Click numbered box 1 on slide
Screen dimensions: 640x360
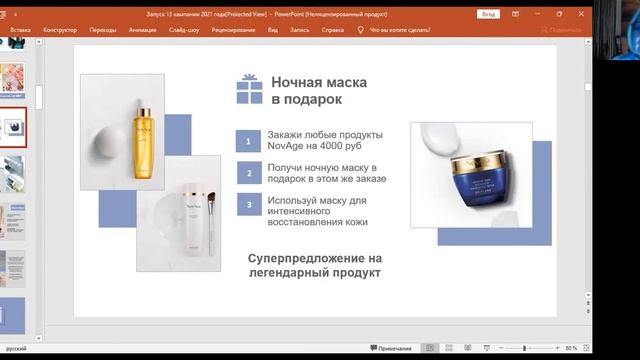pos(248,141)
